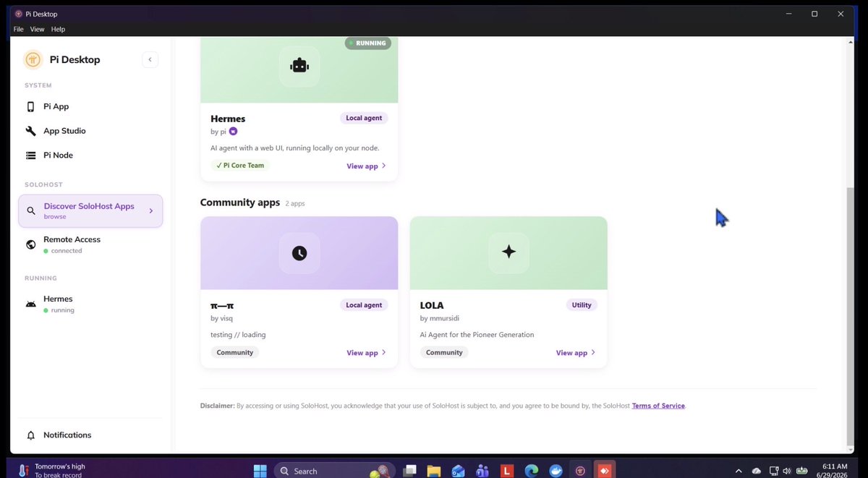Click the sparkle icon on LOLA card

509,252
